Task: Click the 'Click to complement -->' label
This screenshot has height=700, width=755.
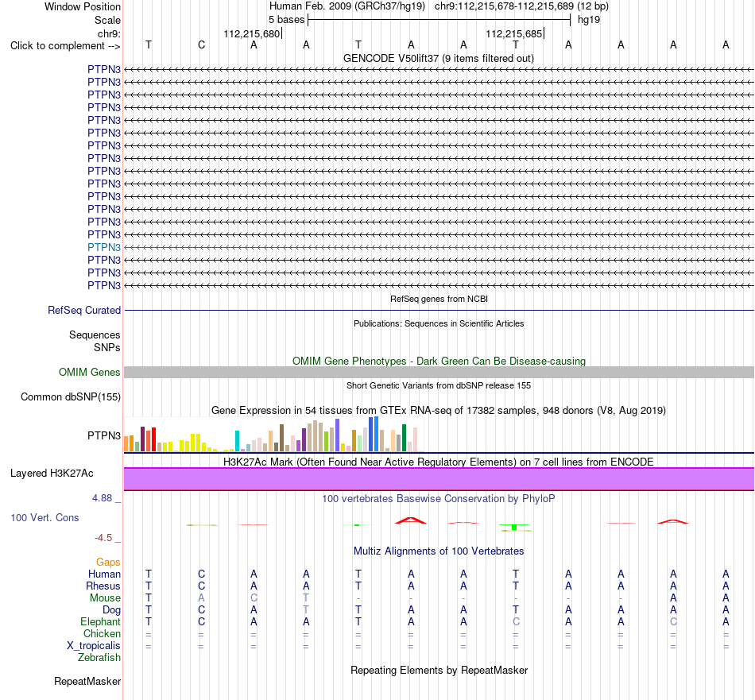Action: [x=65, y=46]
